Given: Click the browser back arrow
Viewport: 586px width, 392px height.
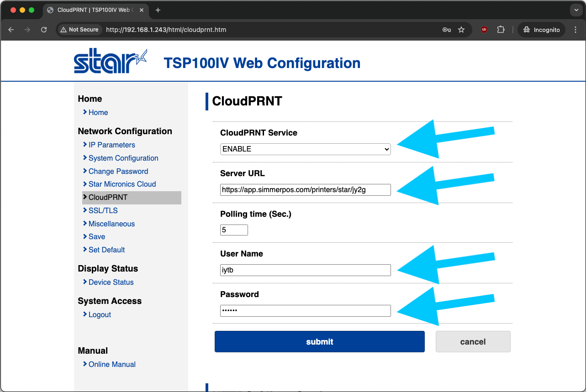Looking at the screenshot, I should point(11,30).
